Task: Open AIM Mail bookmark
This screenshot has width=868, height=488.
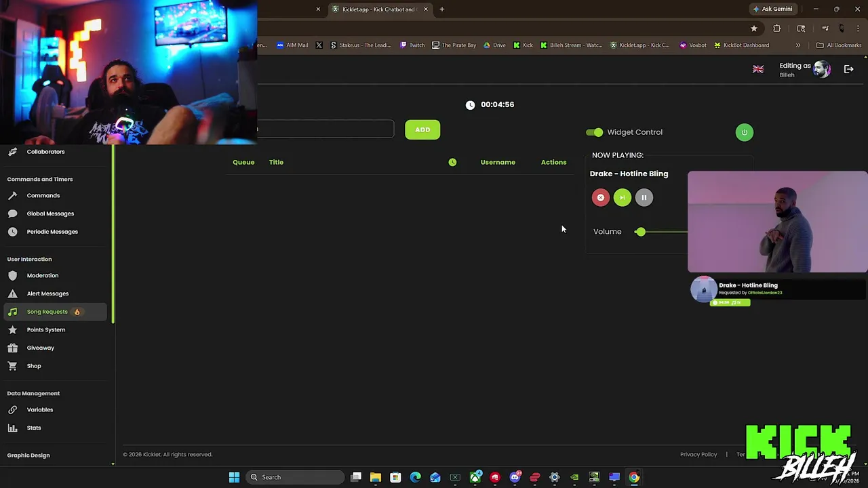Action: (292, 45)
